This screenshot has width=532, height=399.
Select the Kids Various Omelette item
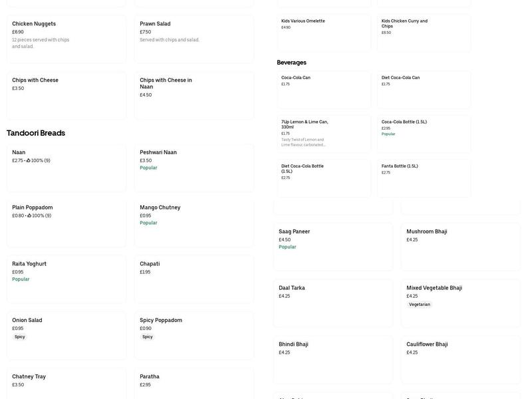coord(324,32)
